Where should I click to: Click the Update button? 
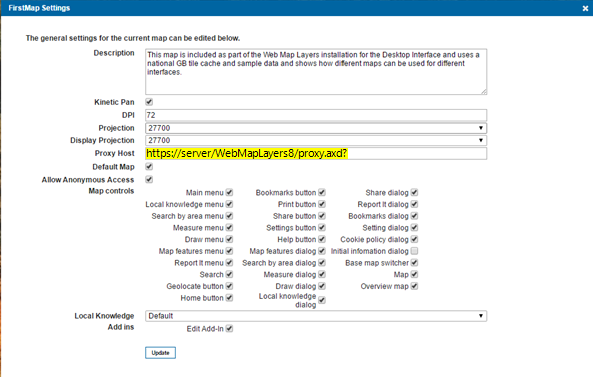pyautogui.click(x=160, y=352)
